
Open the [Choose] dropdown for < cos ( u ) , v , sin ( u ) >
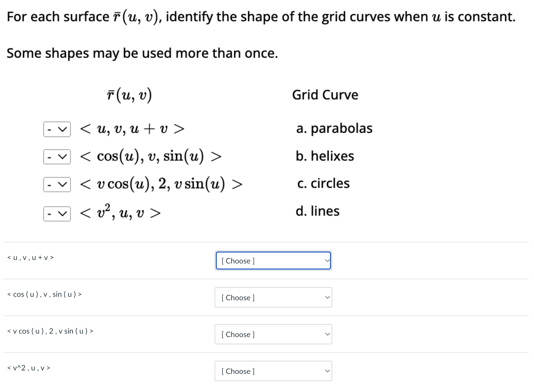click(273, 298)
